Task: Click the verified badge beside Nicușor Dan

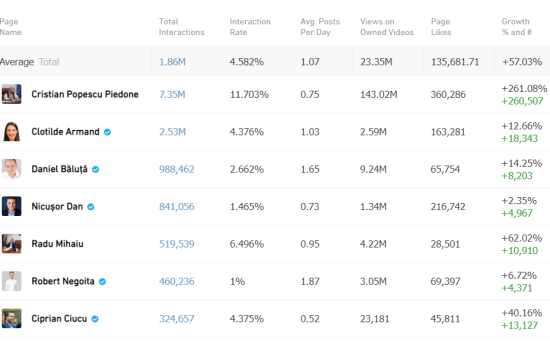Action: point(91,207)
